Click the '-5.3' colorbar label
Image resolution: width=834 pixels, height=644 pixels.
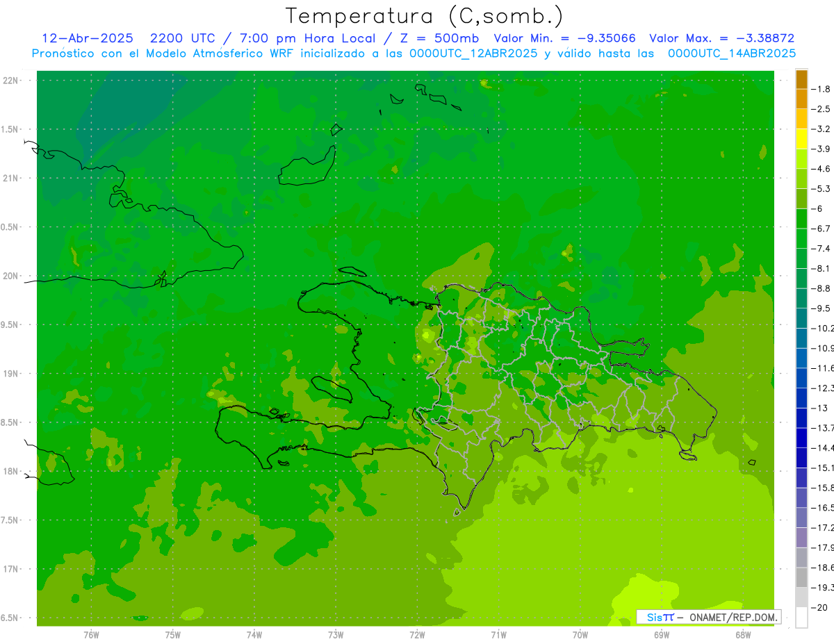click(821, 189)
